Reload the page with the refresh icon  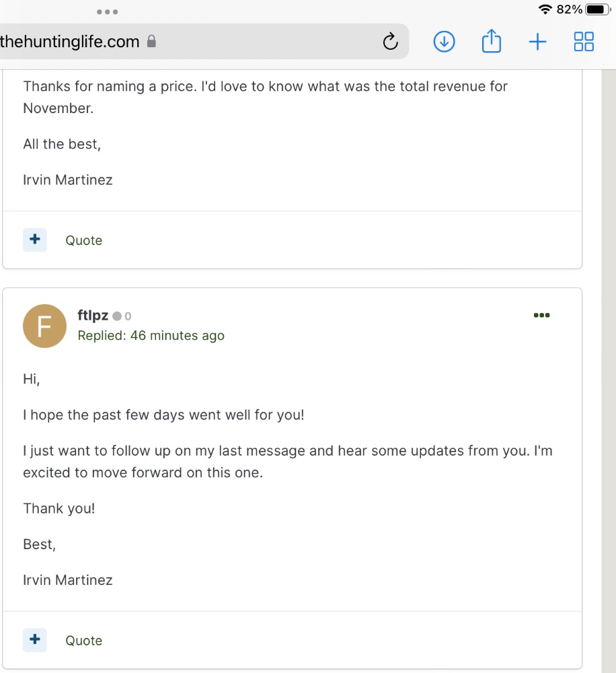point(390,42)
